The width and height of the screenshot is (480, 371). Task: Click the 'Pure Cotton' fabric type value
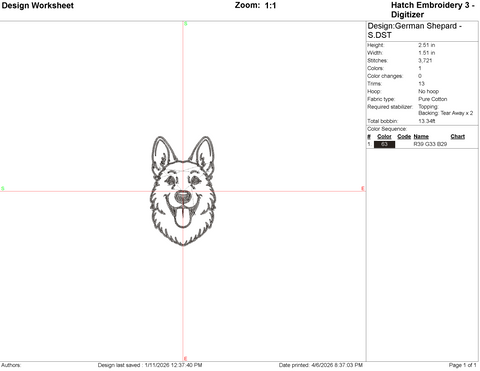pyautogui.click(x=433, y=99)
